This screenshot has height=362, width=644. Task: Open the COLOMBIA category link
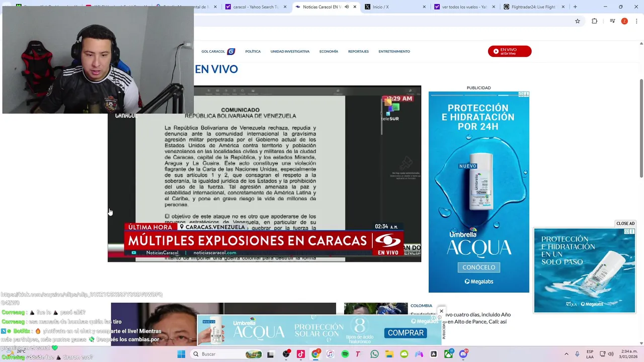pyautogui.click(x=421, y=306)
